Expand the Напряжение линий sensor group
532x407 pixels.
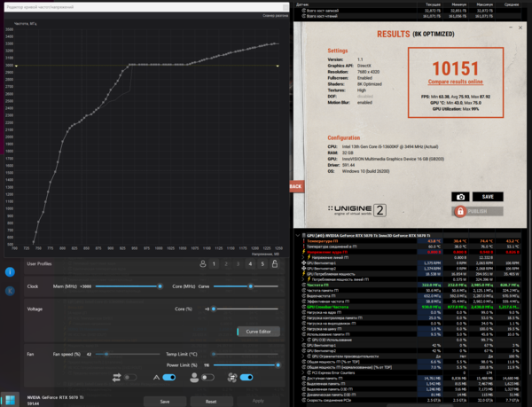(303, 257)
